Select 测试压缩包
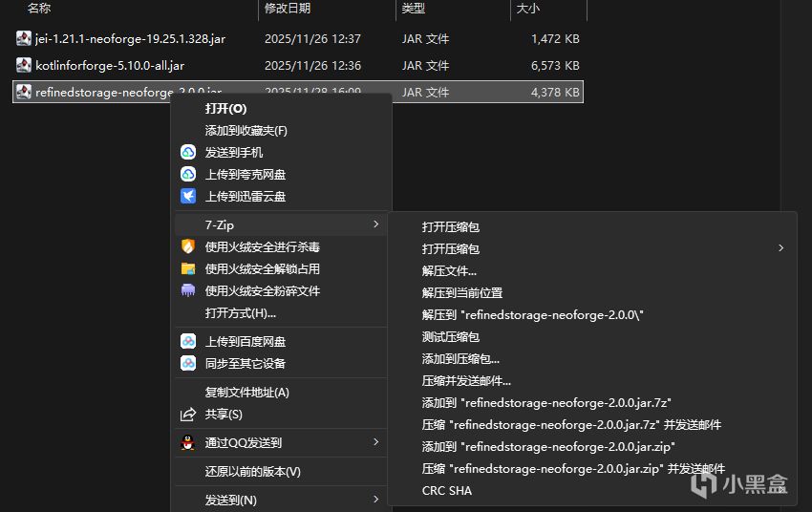This screenshot has height=512, width=812. (x=451, y=336)
